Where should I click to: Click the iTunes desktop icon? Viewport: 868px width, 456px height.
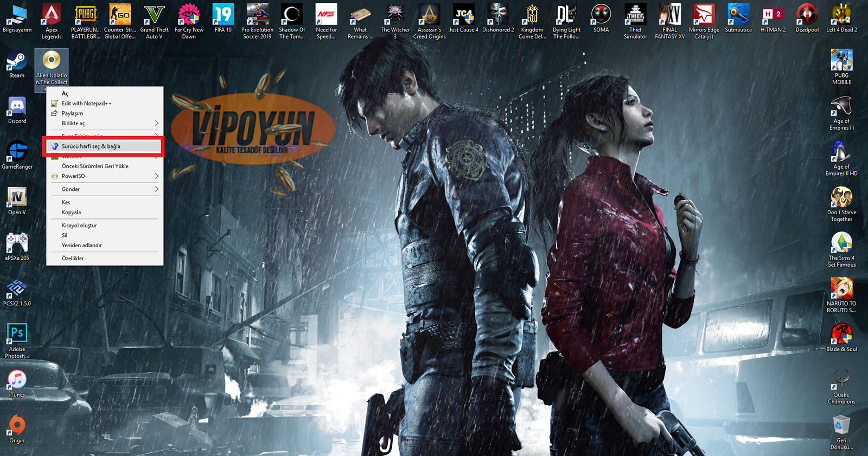(17, 384)
